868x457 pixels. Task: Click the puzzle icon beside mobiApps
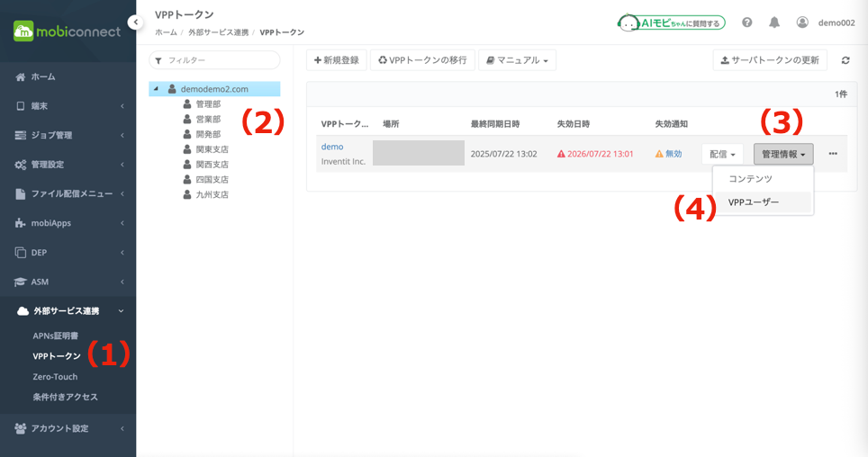point(21,223)
